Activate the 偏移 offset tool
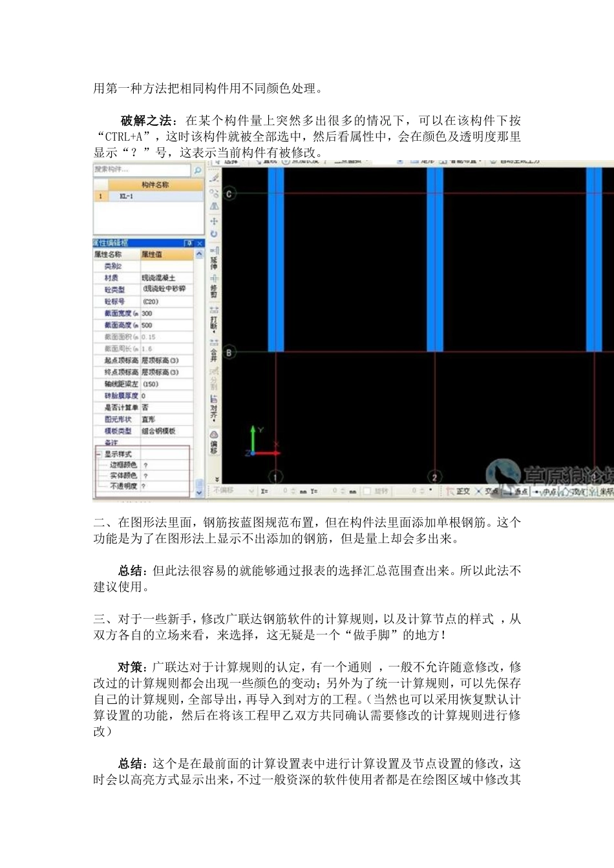 215,443
